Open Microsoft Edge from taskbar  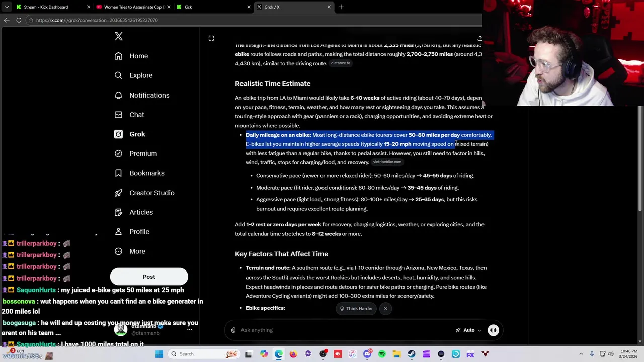point(278,354)
